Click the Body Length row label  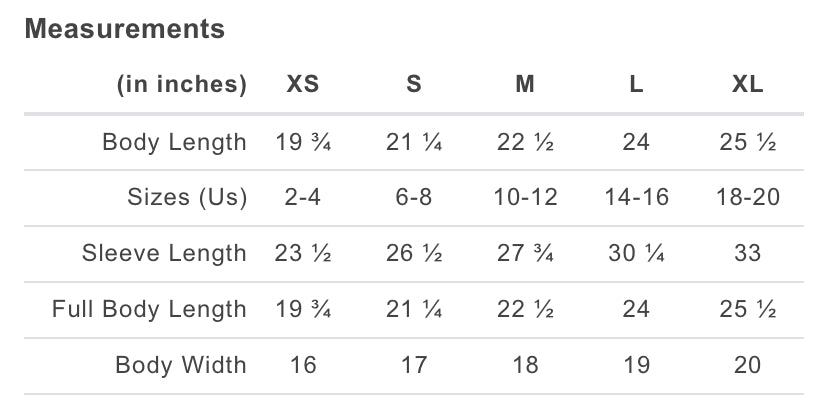click(174, 143)
